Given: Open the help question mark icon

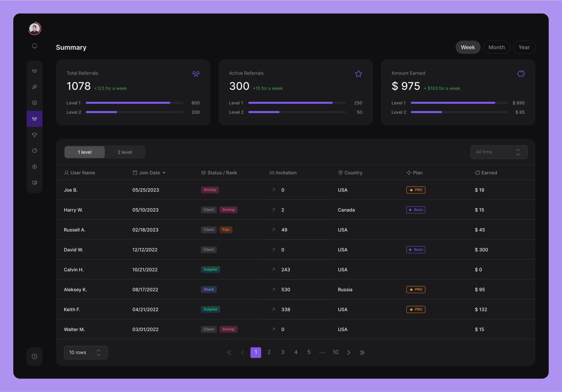Looking at the screenshot, I should pyautogui.click(x=34, y=356).
